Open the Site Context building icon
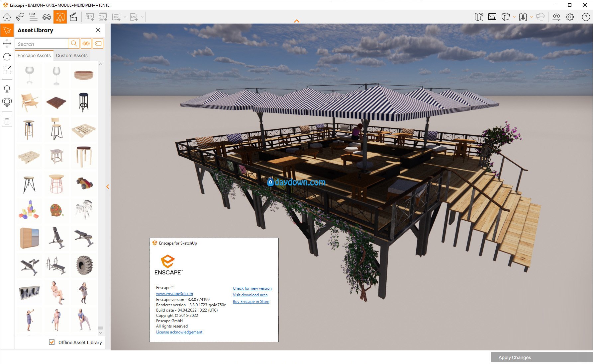Viewport: 593px width, 364px height. 492,17
